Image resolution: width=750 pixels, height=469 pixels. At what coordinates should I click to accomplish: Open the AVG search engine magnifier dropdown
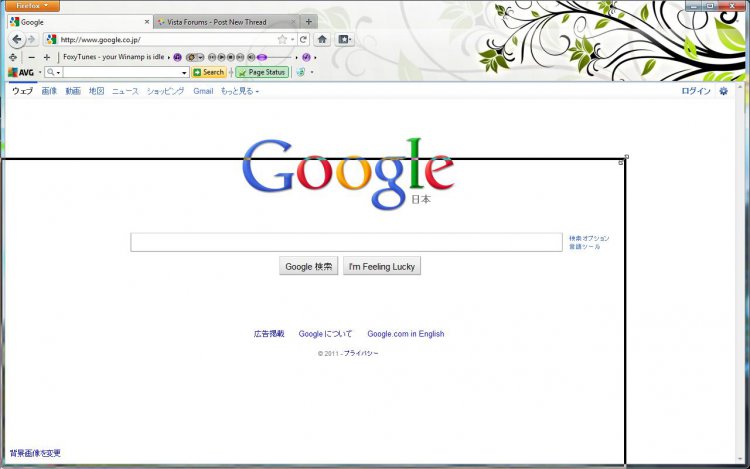click(53, 72)
